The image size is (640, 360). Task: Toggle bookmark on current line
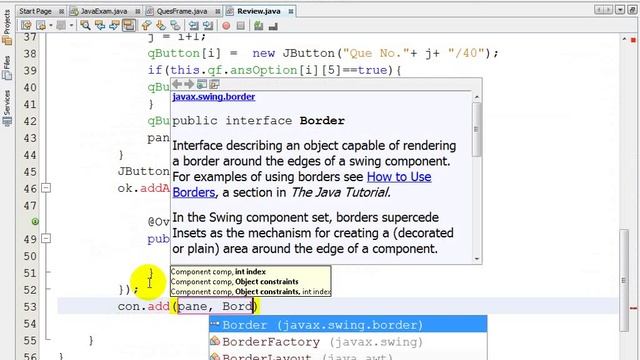coord(176,26)
